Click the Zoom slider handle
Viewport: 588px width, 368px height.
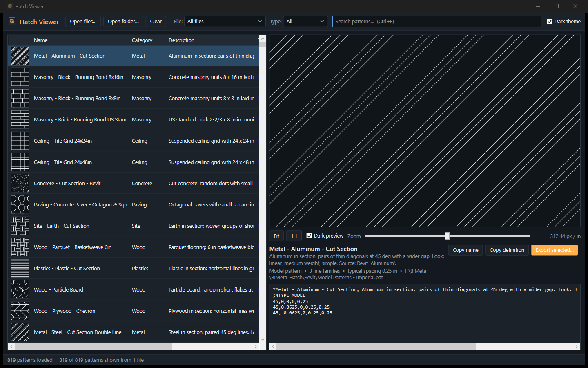(447, 236)
